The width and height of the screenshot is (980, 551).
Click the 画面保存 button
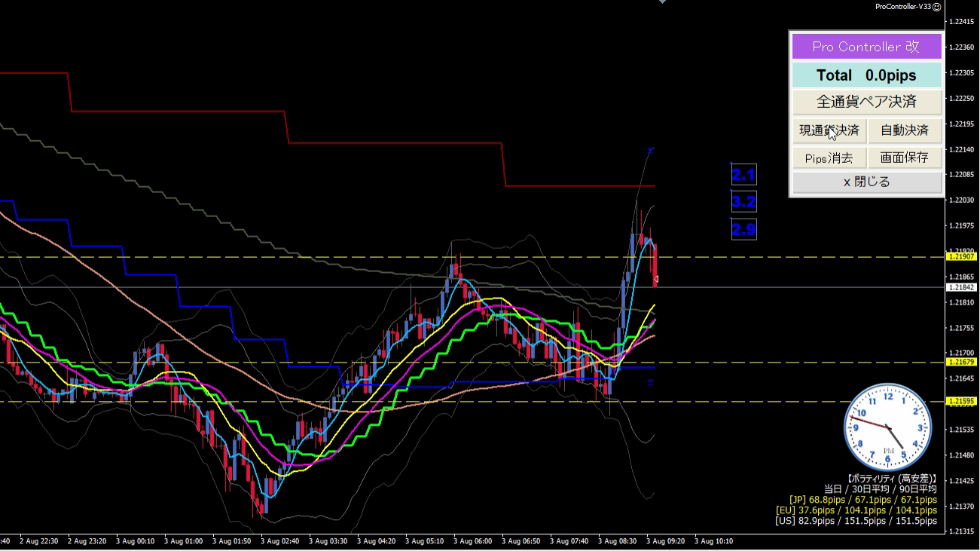tap(905, 158)
